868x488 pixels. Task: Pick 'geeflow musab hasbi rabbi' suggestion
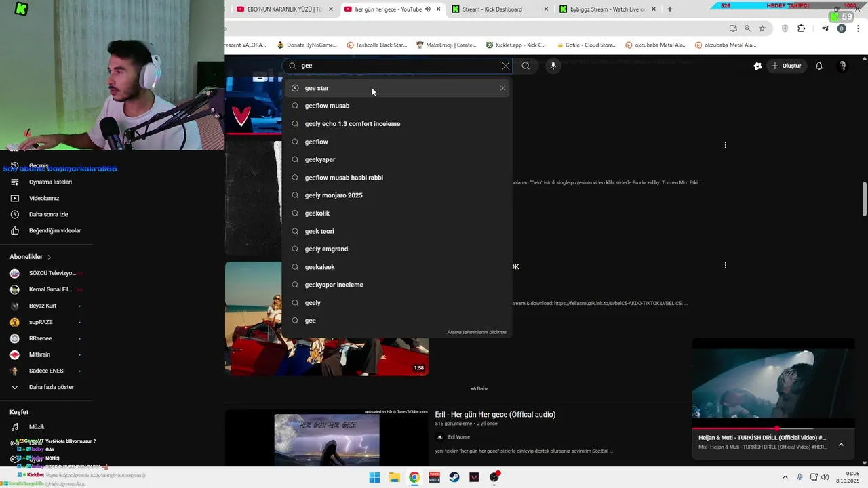[x=397, y=178]
